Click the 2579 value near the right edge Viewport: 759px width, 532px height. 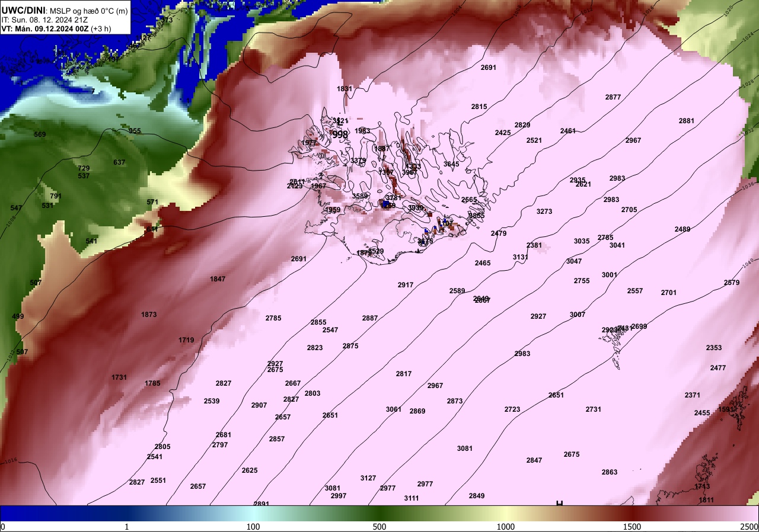732,283
